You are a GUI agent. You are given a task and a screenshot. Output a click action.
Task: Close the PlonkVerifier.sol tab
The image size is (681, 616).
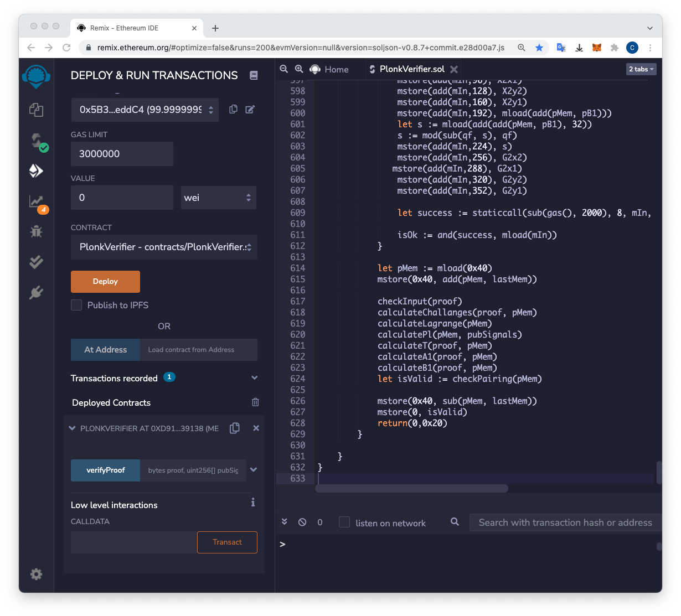coord(454,69)
